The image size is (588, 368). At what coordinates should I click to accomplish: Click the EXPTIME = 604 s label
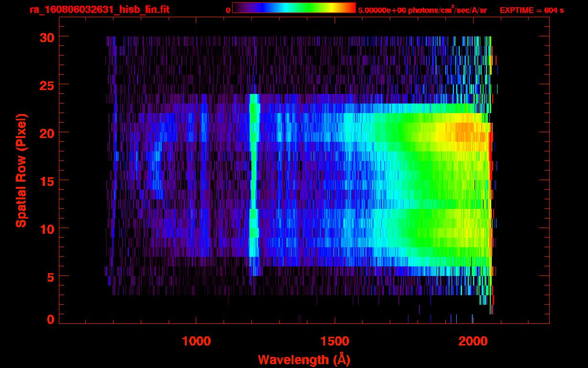(x=531, y=10)
